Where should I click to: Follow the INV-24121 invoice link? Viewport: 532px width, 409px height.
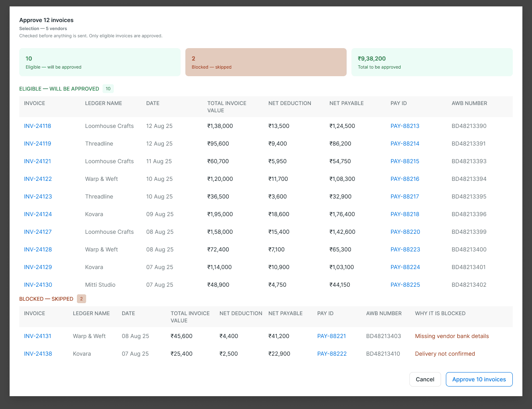coord(38,161)
